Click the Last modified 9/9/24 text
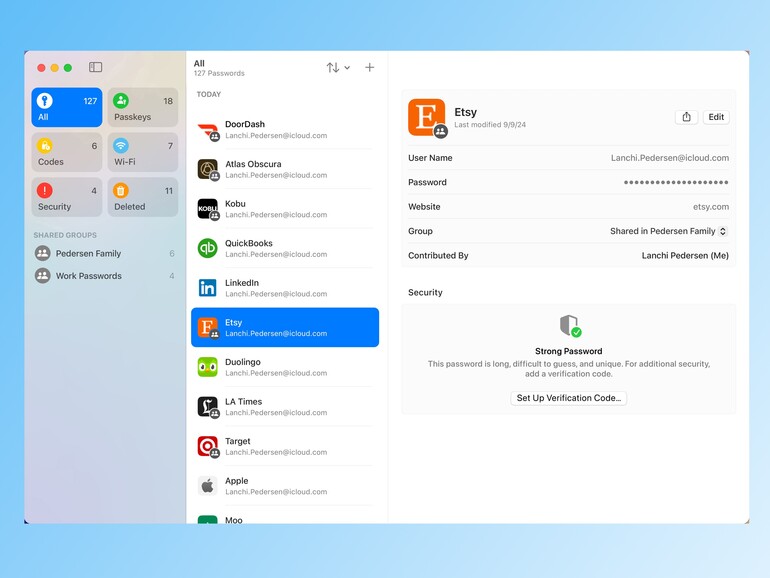The width and height of the screenshot is (770, 578). [x=490, y=125]
